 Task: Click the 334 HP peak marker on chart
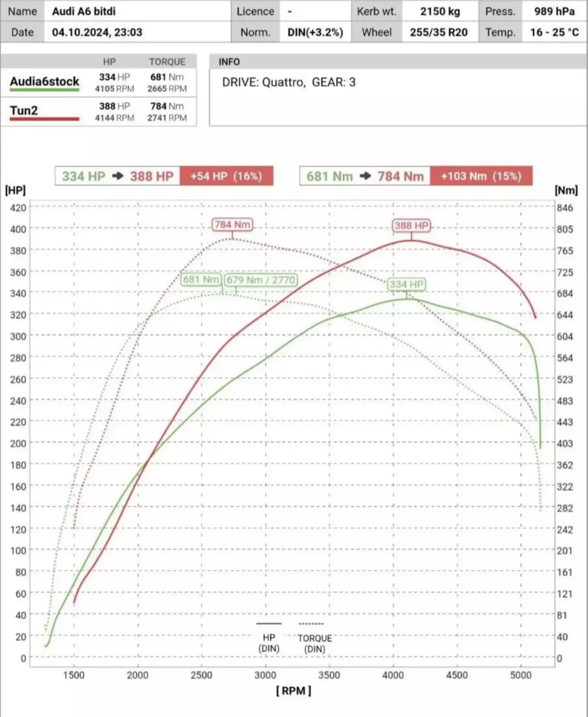click(407, 284)
